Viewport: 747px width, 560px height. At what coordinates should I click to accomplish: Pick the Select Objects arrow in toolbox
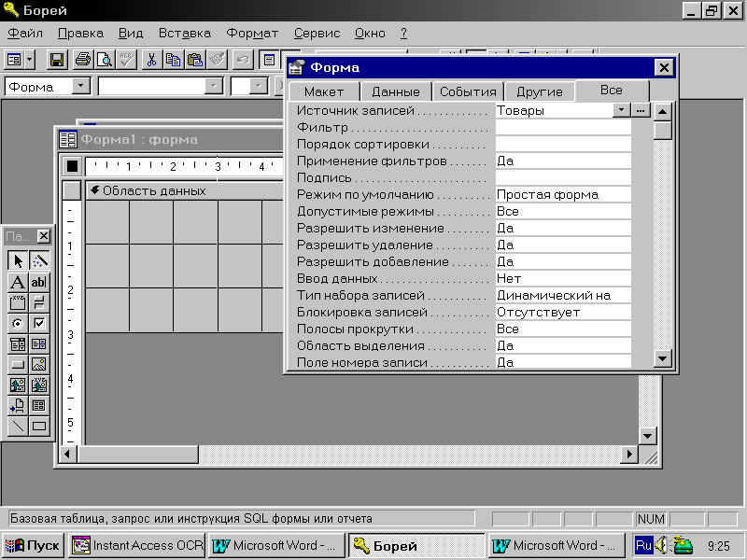18,261
